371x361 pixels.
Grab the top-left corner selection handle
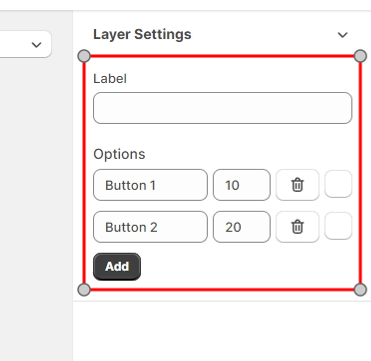click(84, 56)
